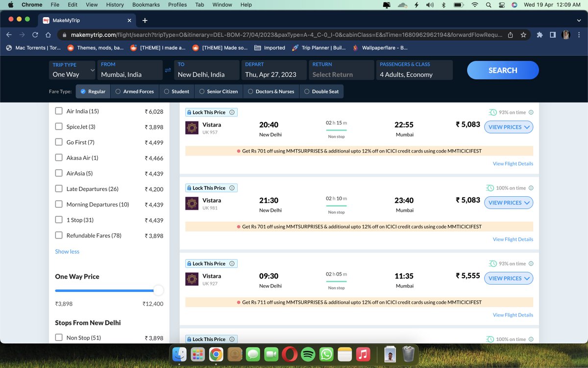Open Music app from the dock

[363, 354]
